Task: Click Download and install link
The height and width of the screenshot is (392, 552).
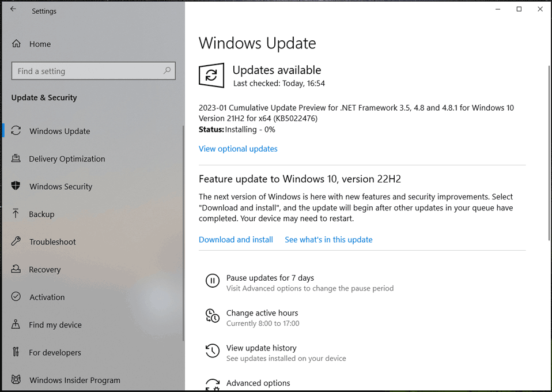Action: click(x=236, y=240)
